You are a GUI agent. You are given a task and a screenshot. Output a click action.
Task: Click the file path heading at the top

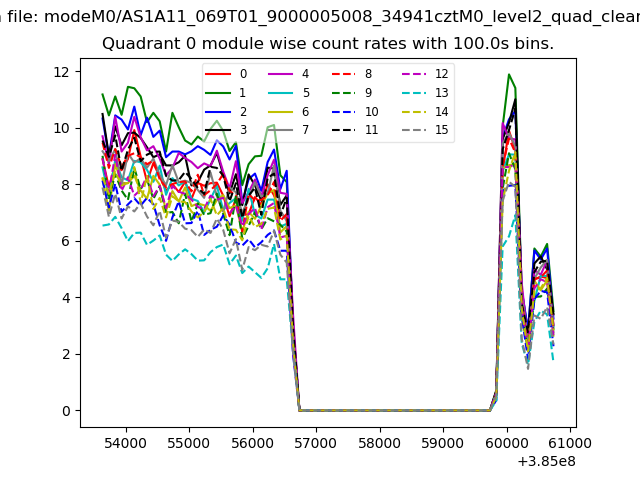320,16
